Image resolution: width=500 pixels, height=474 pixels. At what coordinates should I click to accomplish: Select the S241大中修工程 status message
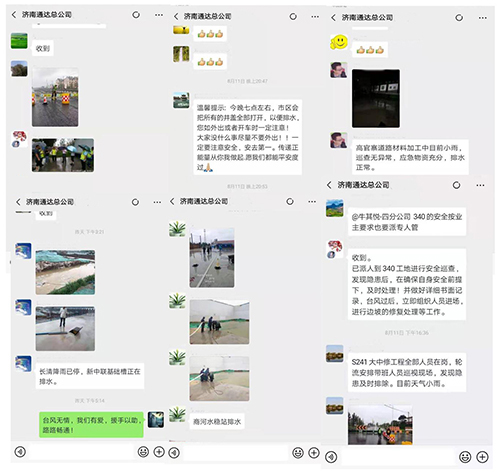point(407,372)
